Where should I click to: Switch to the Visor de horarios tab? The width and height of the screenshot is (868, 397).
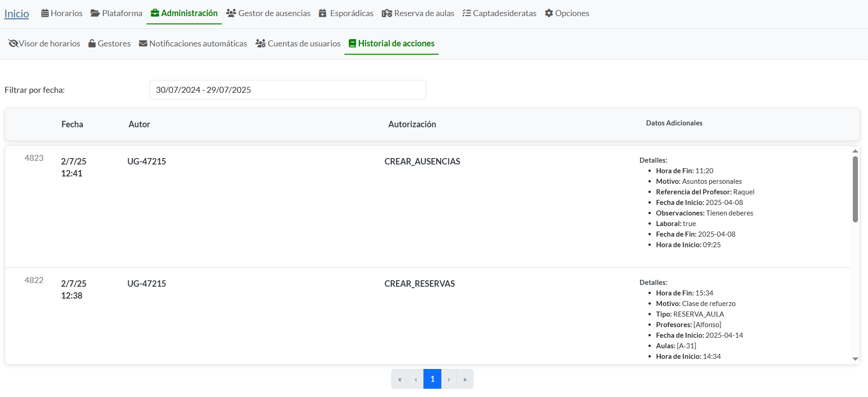(44, 44)
